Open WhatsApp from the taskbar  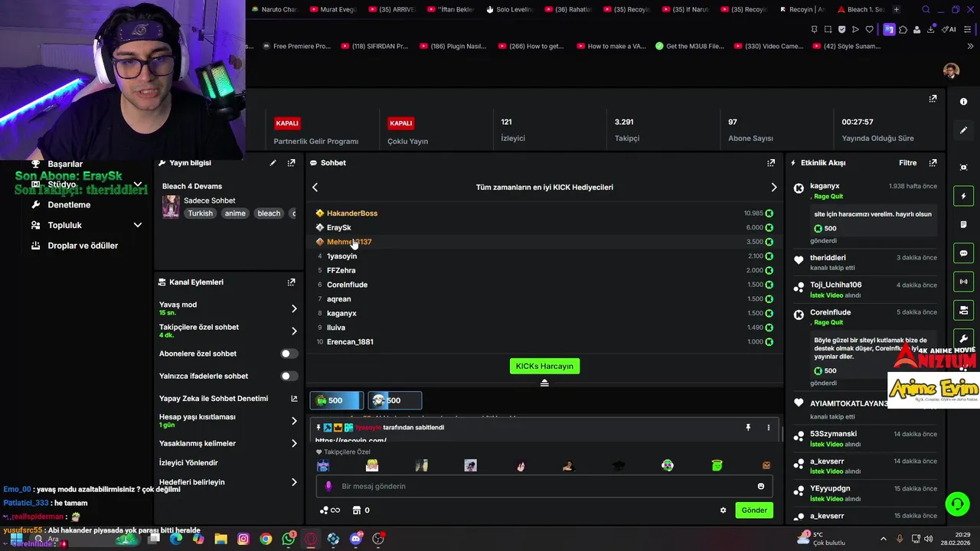tap(288, 539)
